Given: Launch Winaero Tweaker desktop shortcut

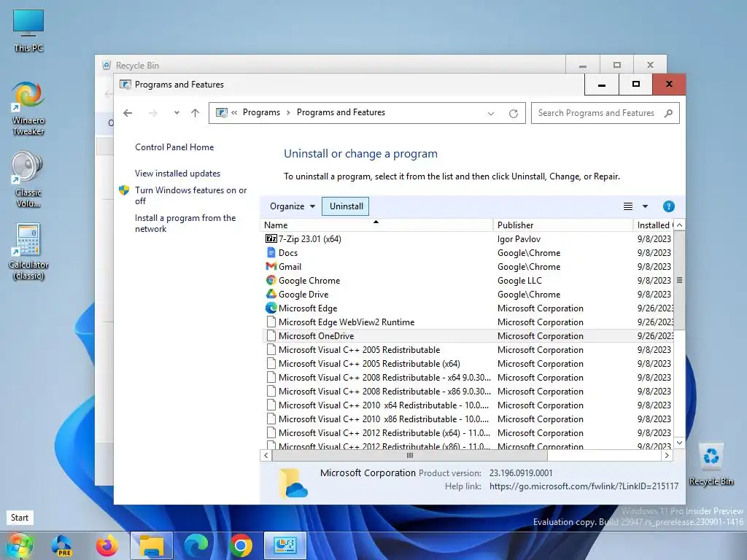Looking at the screenshot, I should click(x=28, y=109).
